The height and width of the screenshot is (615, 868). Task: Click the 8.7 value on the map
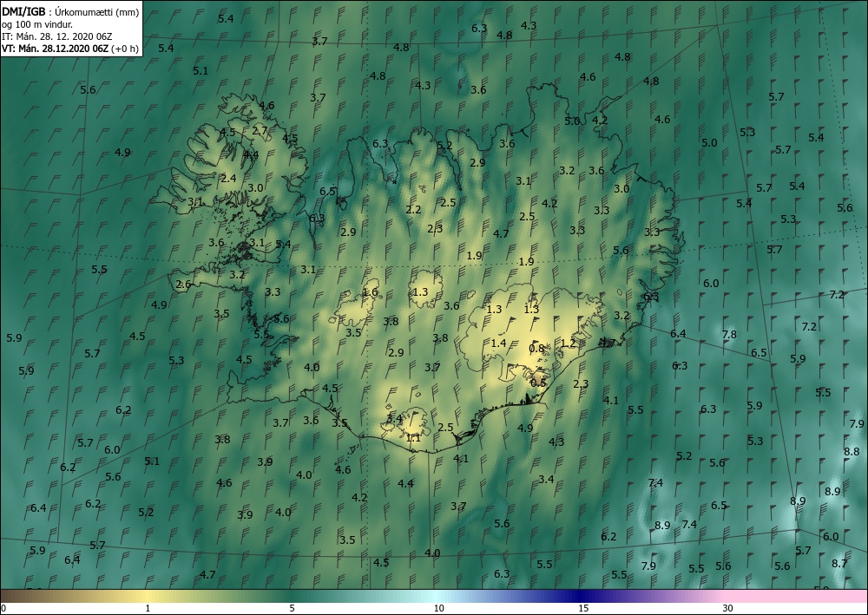pyautogui.click(x=839, y=564)
